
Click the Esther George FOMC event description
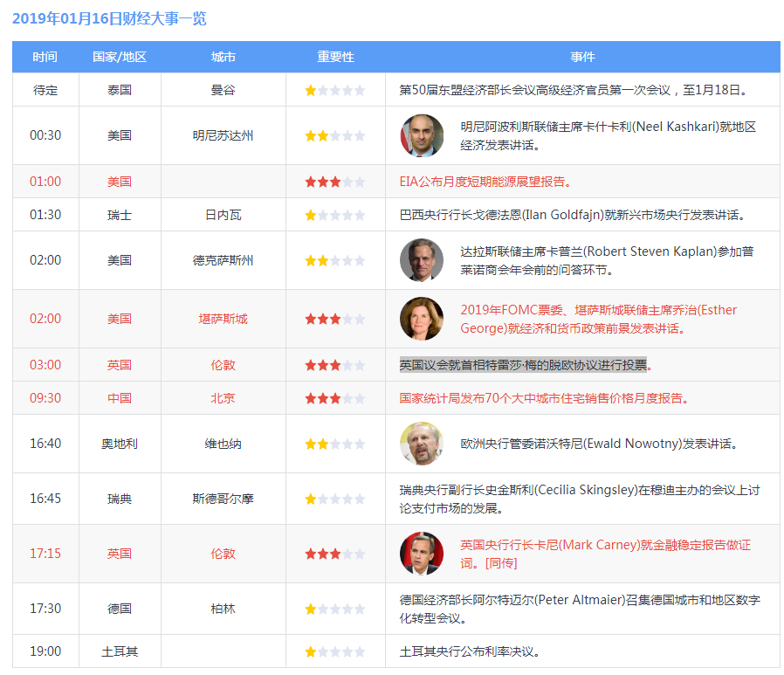(599, 319)
